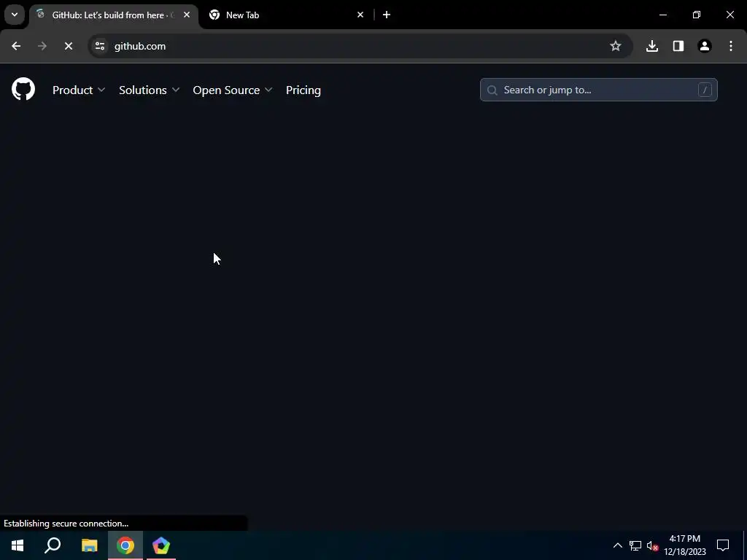Focus the Search or jump to field

click(x=598, y=90)
